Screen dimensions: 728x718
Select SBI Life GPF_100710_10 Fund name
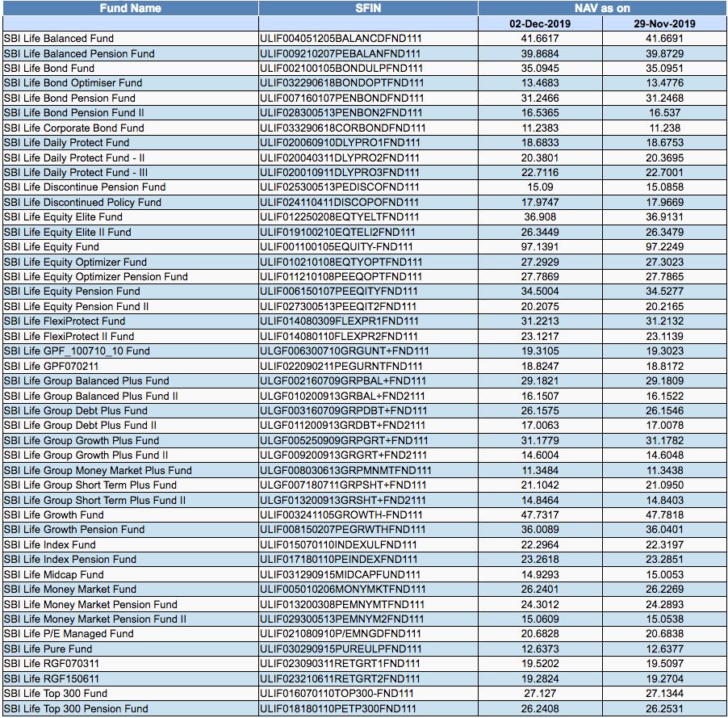77,351
